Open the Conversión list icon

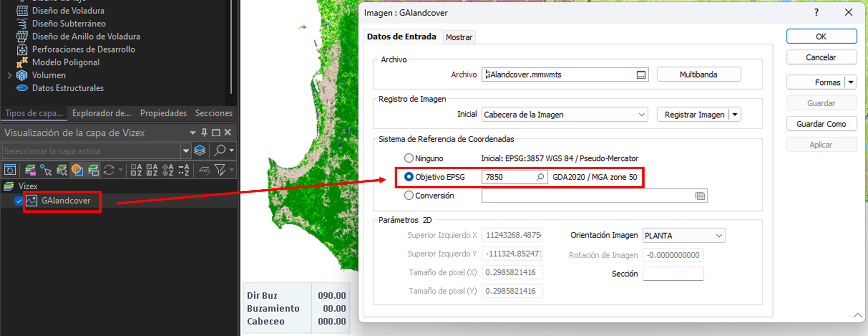(x=700, y=196)
